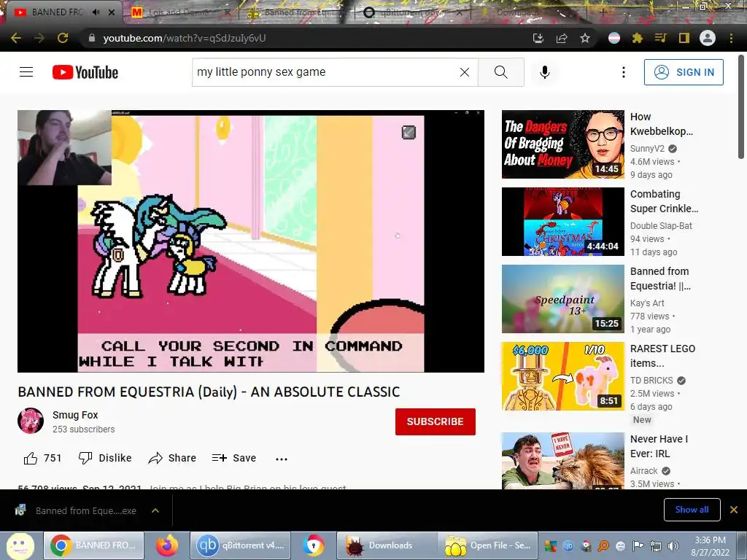This screenshot has width=747, height=560.
Task: Open The Dangers Of Bragging About Money thumbnail
Action: (563, 144)
